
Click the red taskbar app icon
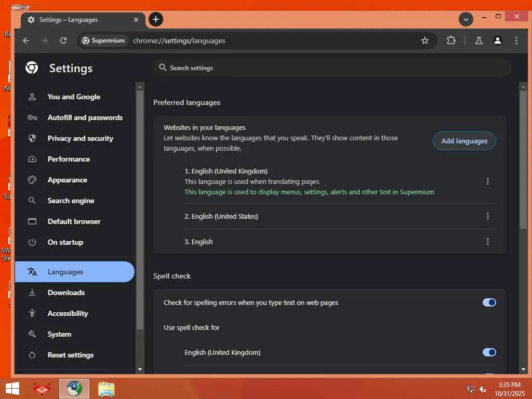pos(42,389)
